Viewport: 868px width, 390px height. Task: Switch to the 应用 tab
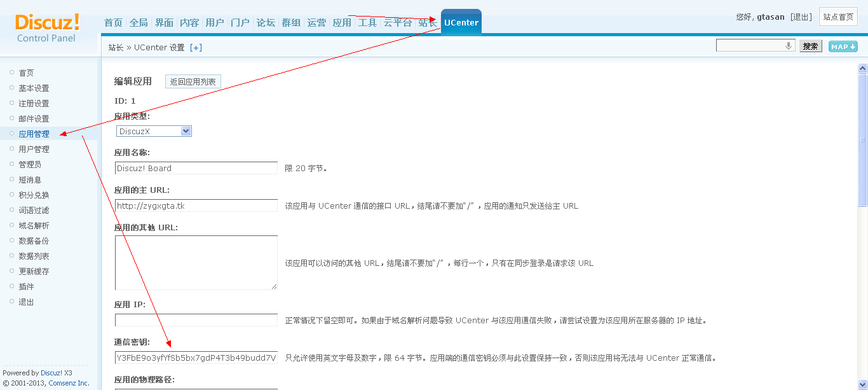pos(342,22)
